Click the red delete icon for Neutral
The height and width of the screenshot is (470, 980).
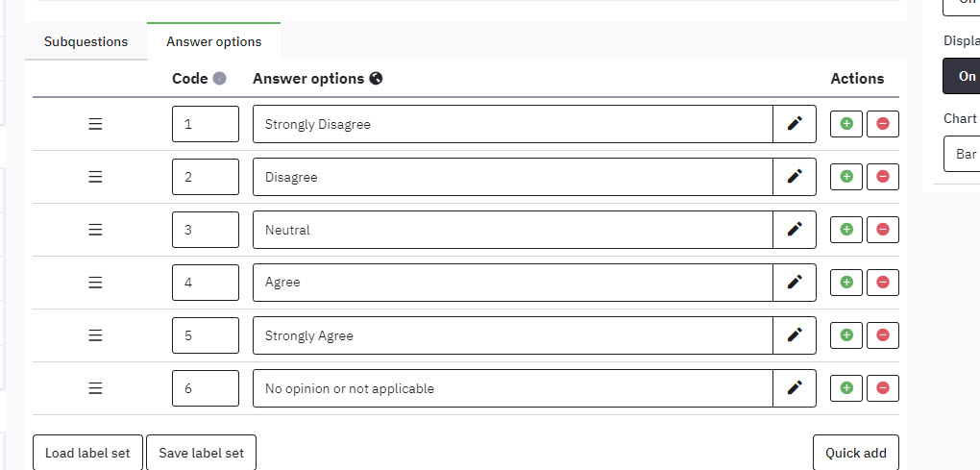click(x=882, y=230)
